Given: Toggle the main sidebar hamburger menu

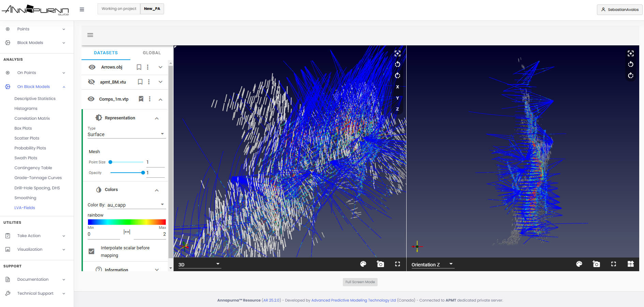Looking at the screenshot, I should 82,10.
